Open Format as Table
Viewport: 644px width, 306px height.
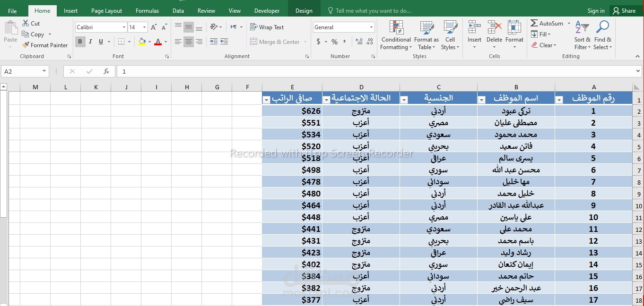coord(426,35)
